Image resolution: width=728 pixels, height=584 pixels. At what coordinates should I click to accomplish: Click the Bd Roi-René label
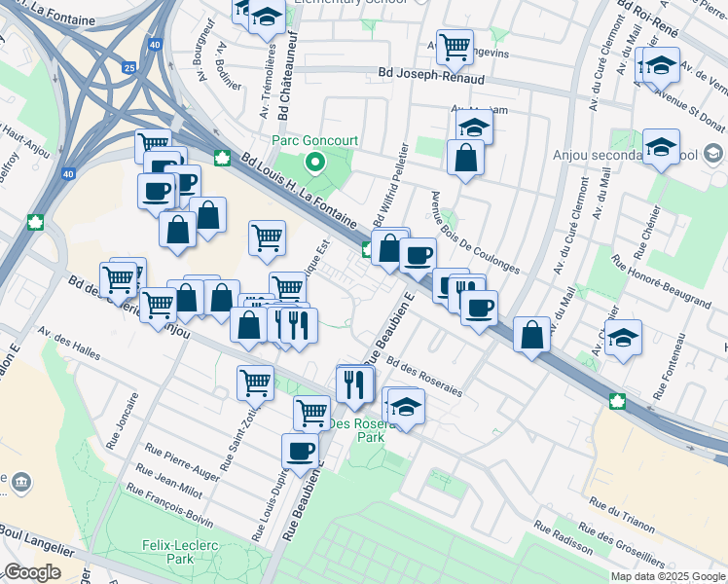(x=648, y=19)
